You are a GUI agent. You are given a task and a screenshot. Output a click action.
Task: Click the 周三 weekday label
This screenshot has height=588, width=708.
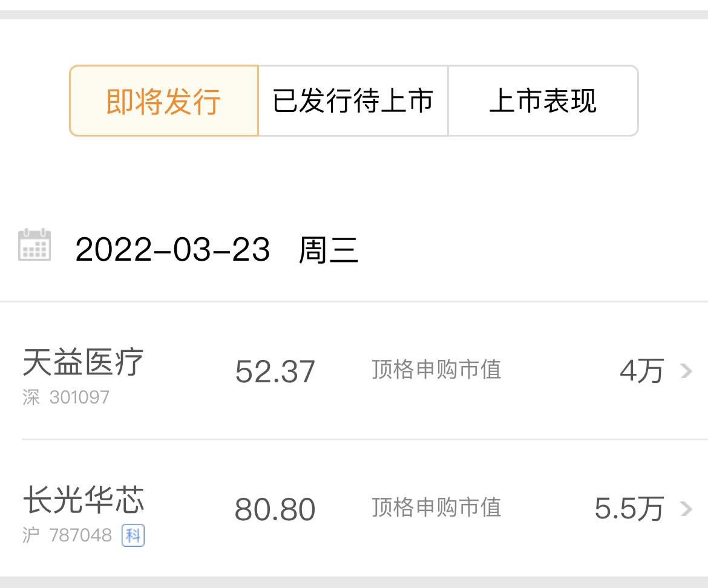[x=329, y=250]
